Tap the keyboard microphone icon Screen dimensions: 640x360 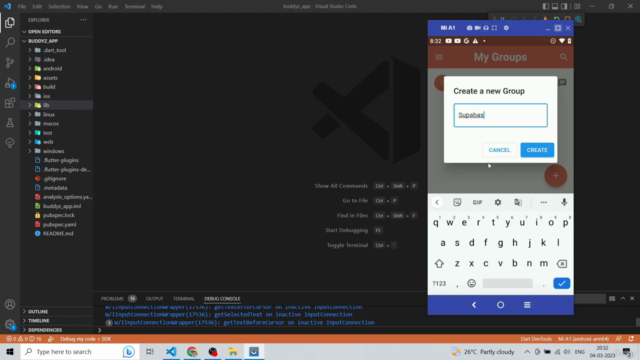(564, 202)
